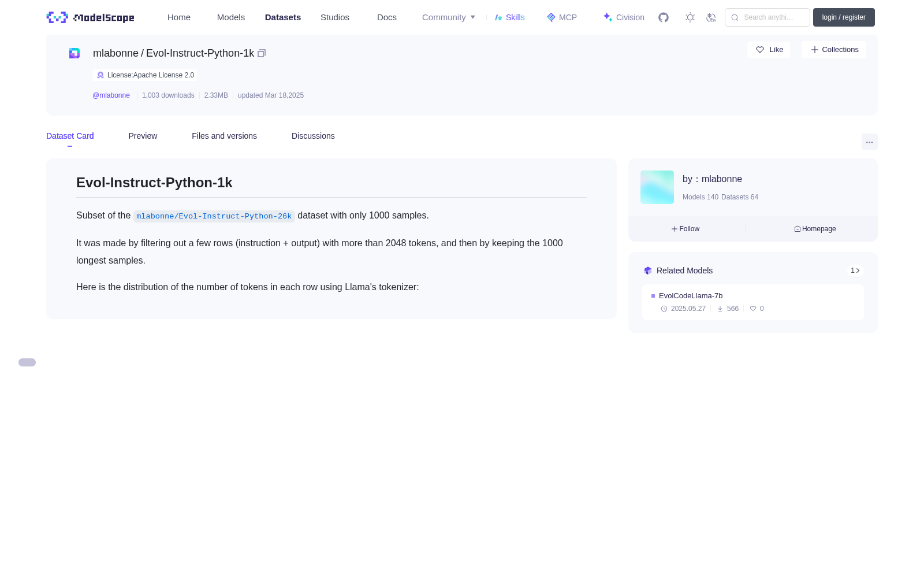The height and width of the screenshot is (578, 924).
Task: Click the Skills link in navigation
Action: tap(510, 17)
